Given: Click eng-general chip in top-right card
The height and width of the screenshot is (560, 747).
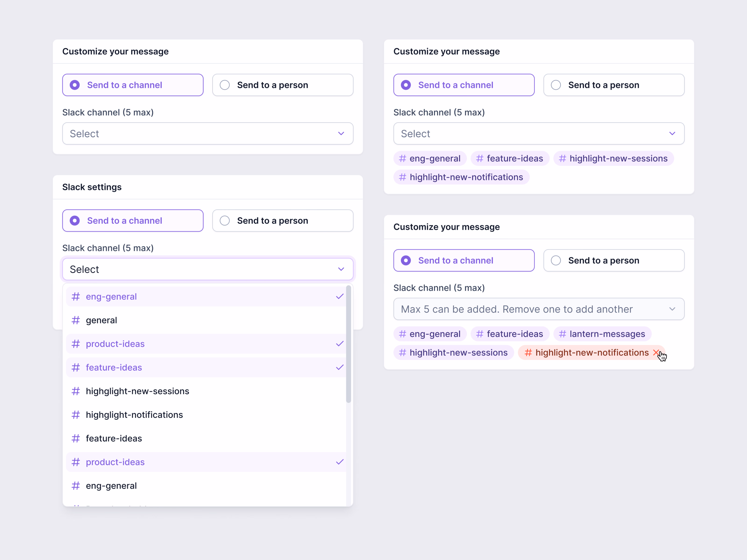Looking at the screenshot, I should coord(430,159).
